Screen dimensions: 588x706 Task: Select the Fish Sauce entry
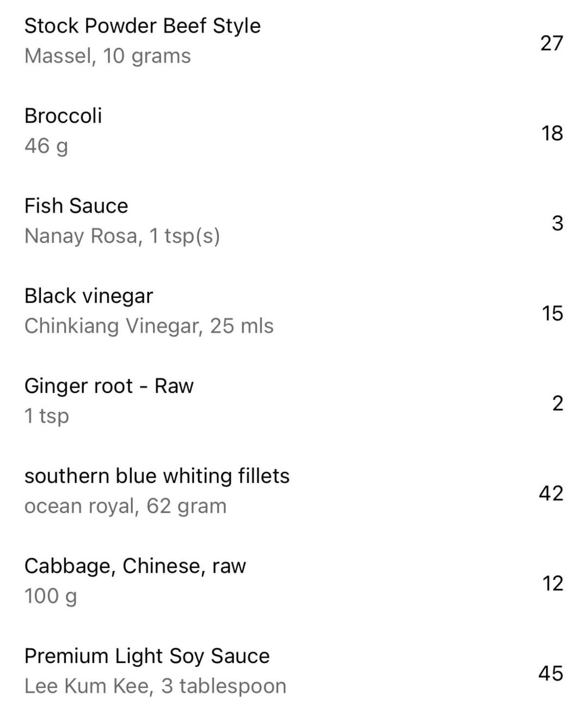pos(76,206)
